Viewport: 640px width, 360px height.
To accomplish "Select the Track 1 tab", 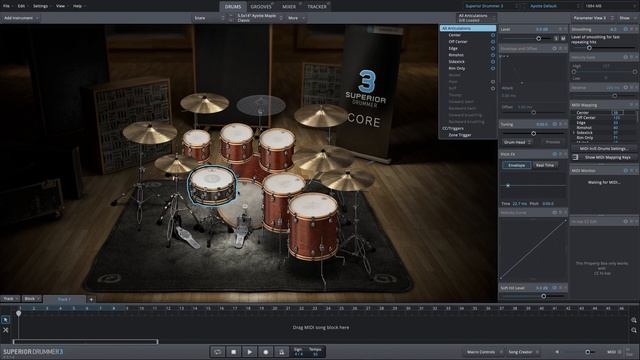I will click(64, 299).
